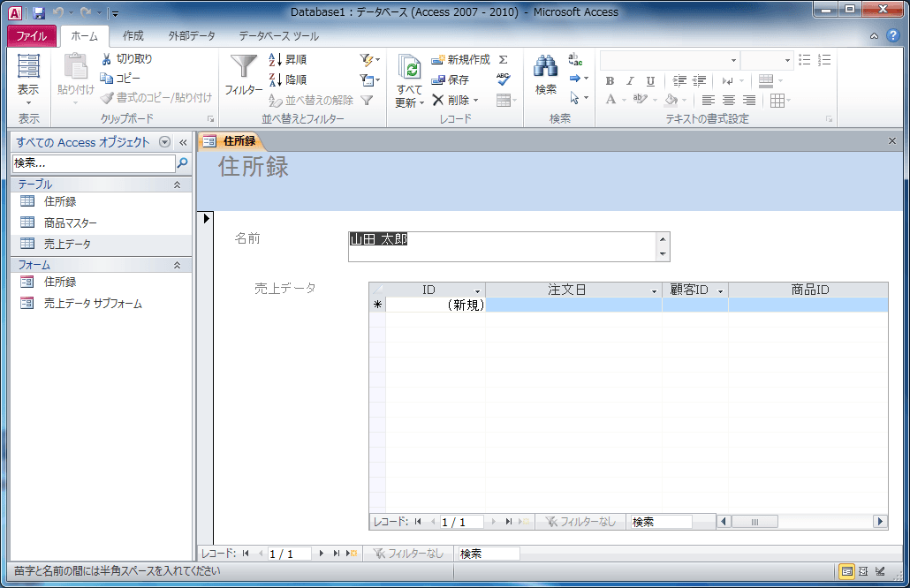Click the select pointer icon in 検索 group
The image size is (910, 588).
click(574, 98)
